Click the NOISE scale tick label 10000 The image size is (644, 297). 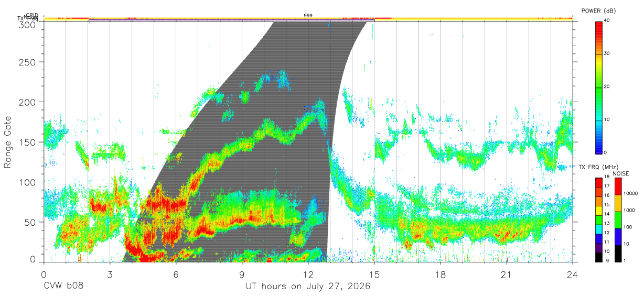(x=630, y=194)
